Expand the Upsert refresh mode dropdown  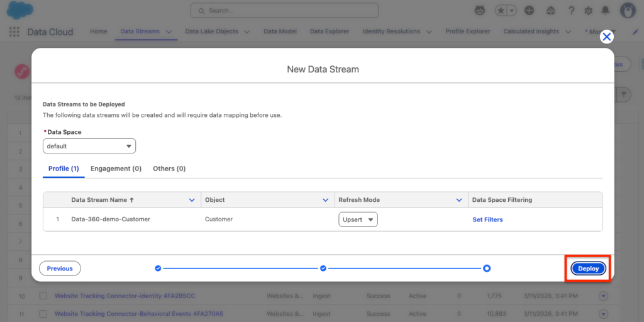358,219
